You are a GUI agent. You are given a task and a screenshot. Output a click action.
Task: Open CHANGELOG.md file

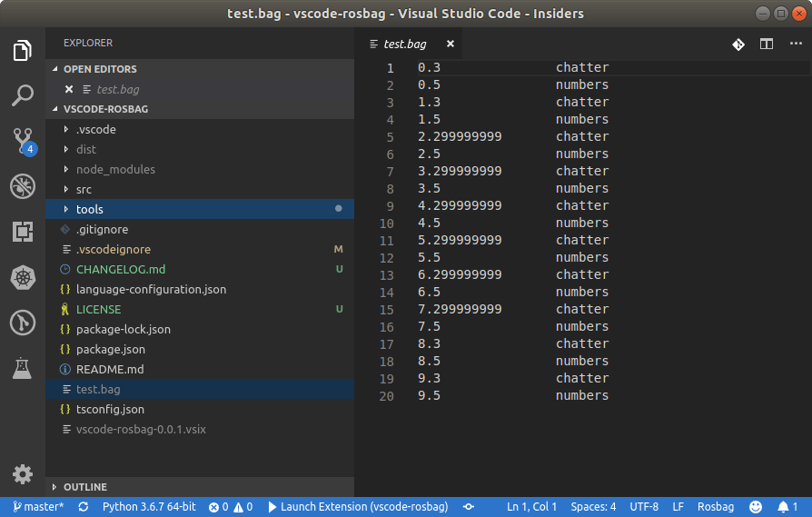pos(200,269)
